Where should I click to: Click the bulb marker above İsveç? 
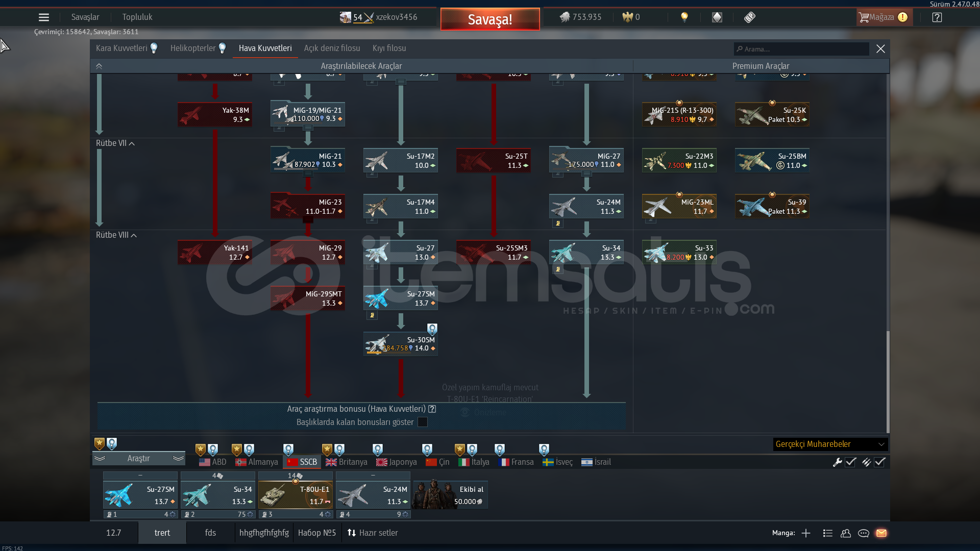544,449
